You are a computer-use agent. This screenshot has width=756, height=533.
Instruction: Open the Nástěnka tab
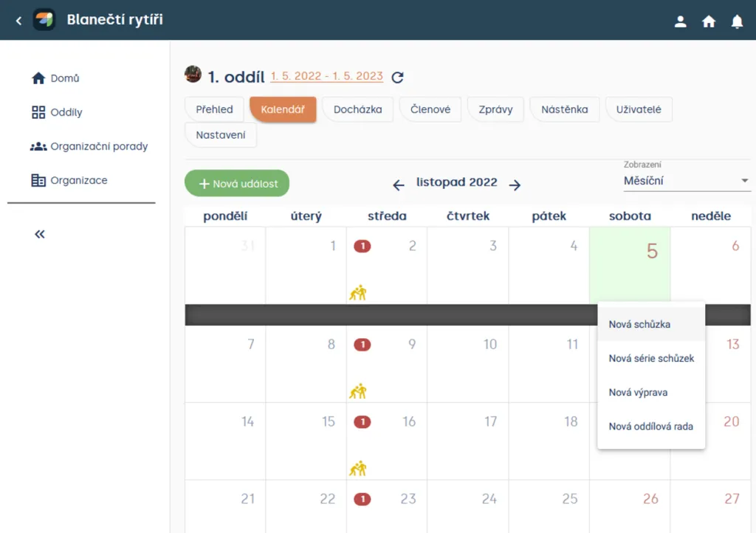564,109
